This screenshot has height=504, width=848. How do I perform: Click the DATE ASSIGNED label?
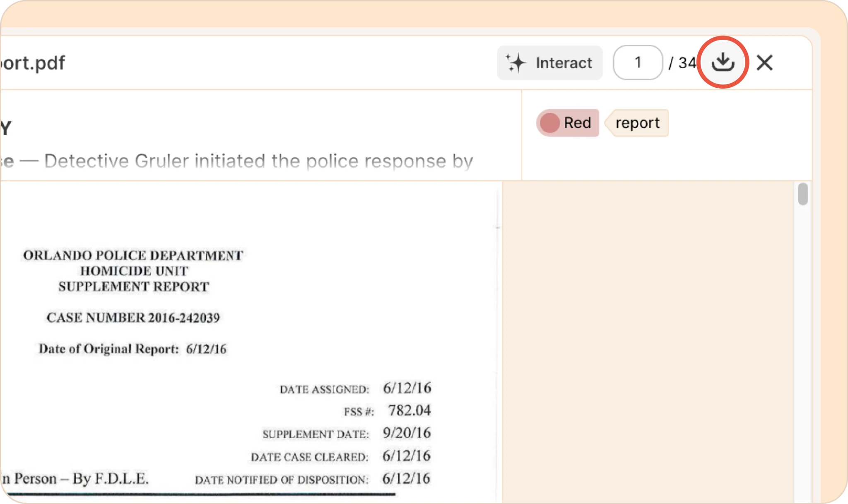point(324,389)
